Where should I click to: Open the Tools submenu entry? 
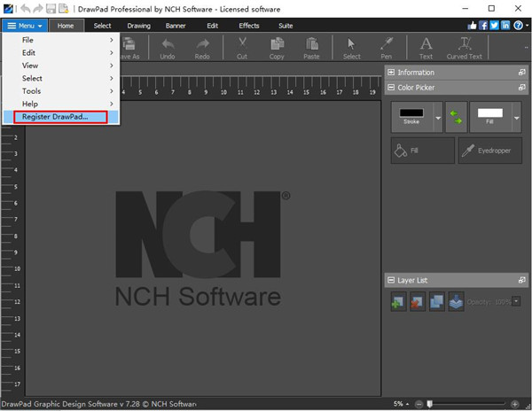coord(61,91)
